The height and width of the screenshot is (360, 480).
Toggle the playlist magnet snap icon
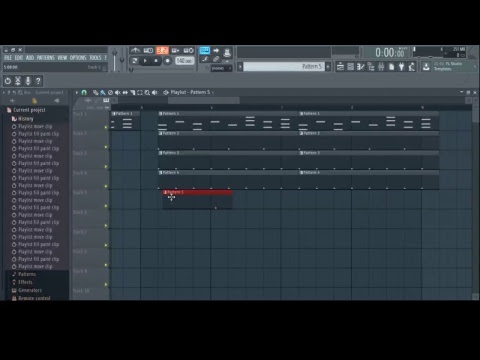point(84,92)
